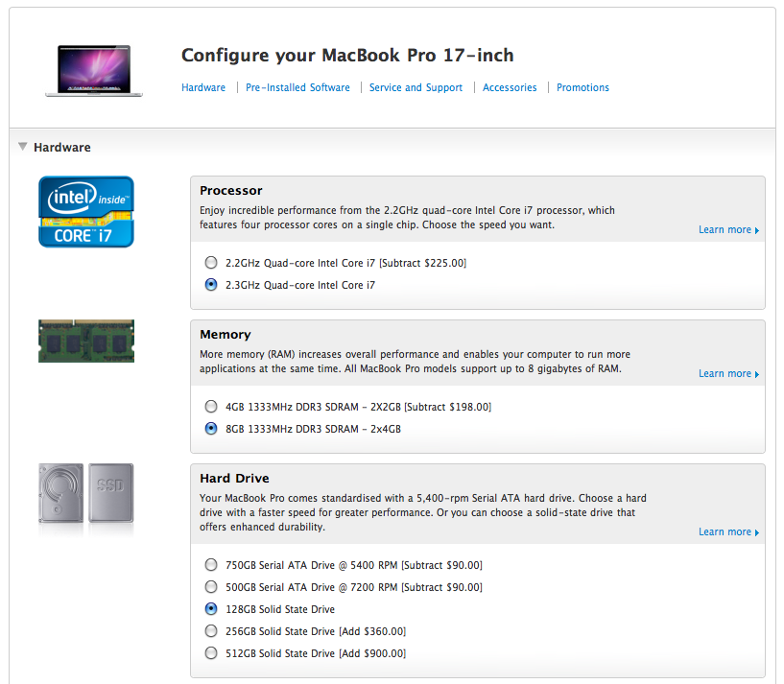Click the Configure your MacBook Pro 17-inch title
This screenshot has height=684, width=784.
pos(347,55)
